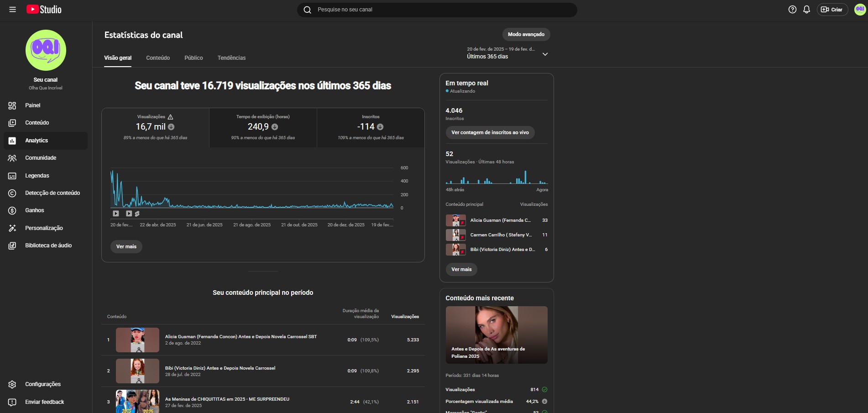Click the video marker icon below chart

116,214
